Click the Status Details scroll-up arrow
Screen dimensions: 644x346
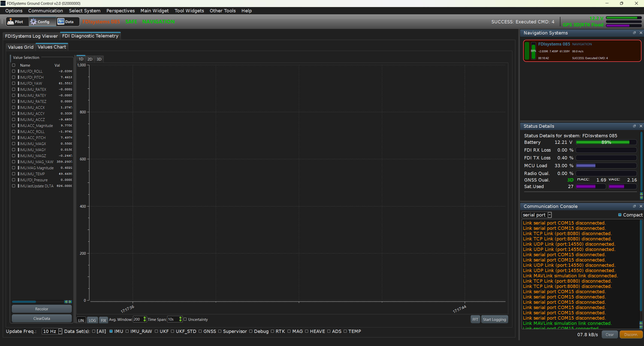[641, 194]
